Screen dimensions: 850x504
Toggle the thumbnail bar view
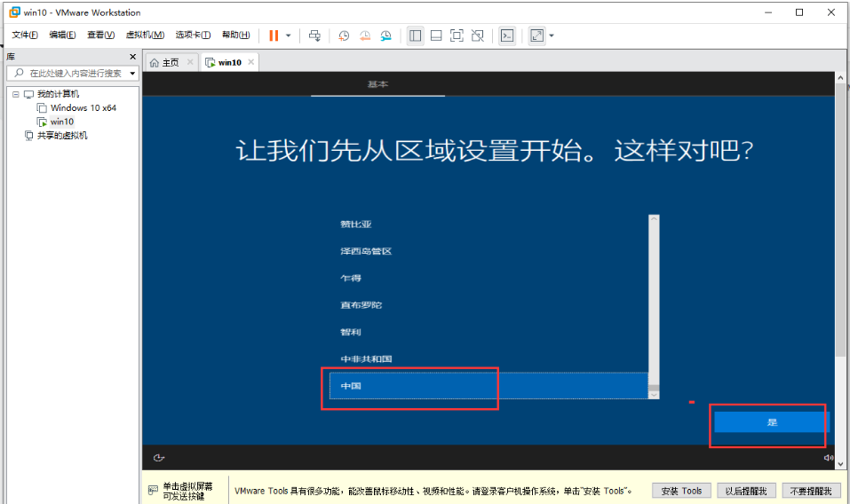pos(436,35)
